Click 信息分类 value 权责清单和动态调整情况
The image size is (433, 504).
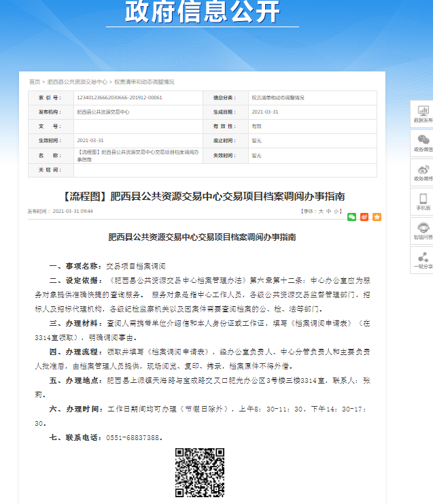(x=278, y=98)
